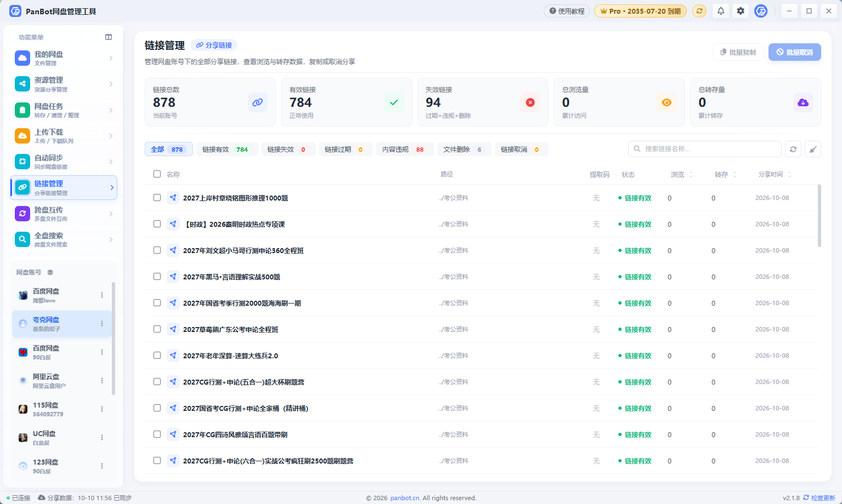Toggle the select-all checkbox in table header
The image size is (842, 504).
157,174
